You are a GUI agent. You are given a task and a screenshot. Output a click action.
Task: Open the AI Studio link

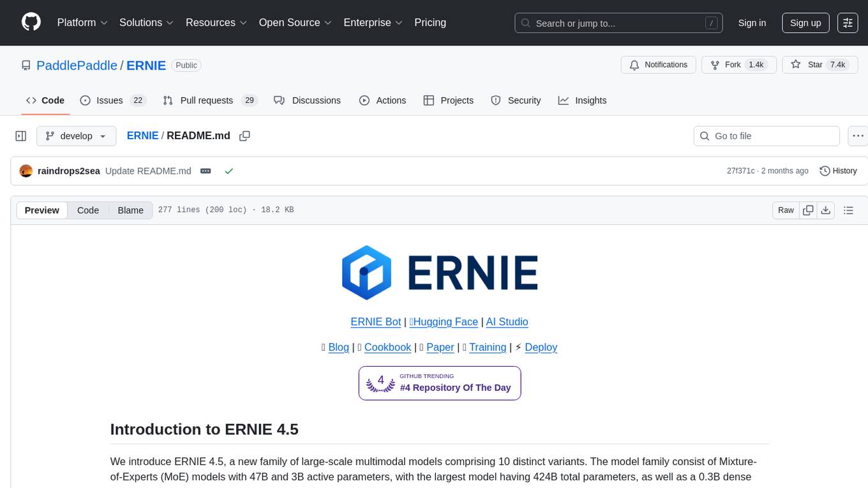507,322
